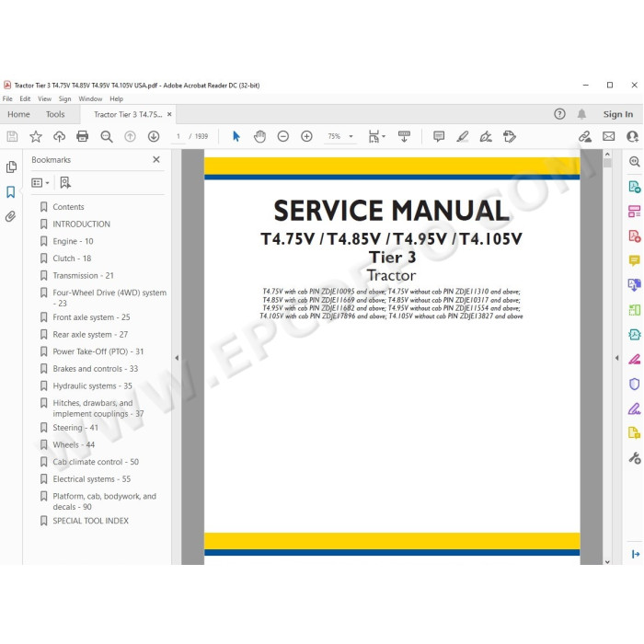
Task: Open the notifications bell
Action: pos(581,114)
